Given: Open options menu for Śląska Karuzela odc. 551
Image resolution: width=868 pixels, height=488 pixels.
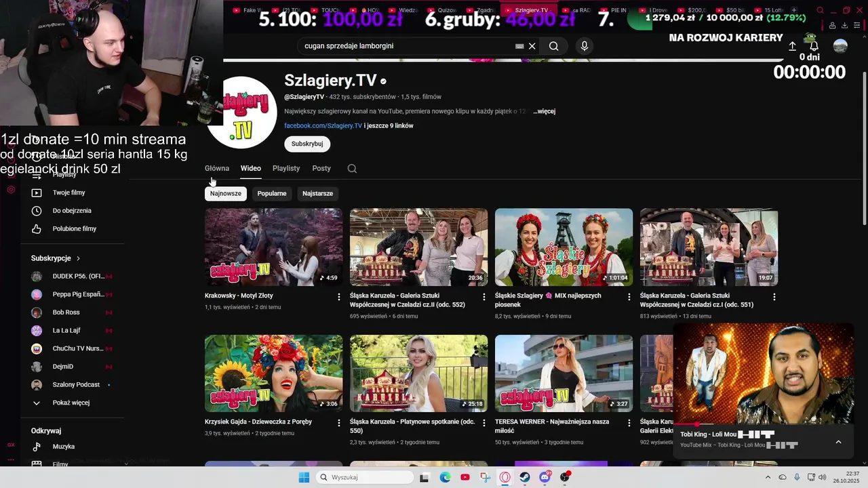Looking at the screenshot, I should [774, 297].
